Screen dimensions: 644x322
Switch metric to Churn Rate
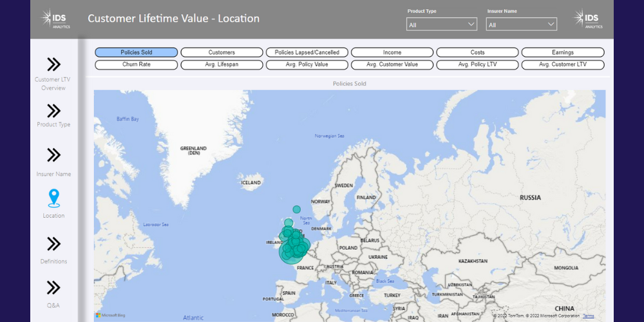[x=137, y=64]
